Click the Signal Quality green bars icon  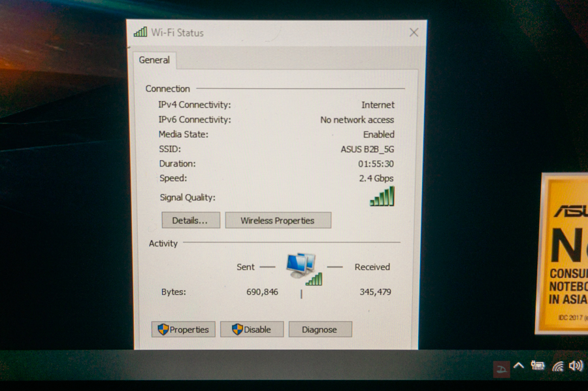[382, 197]
